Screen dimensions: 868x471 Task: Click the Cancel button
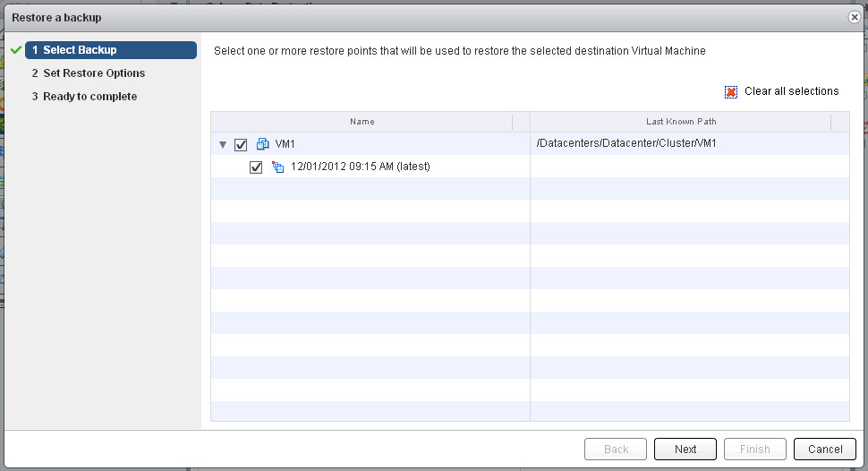pos(825,449)
